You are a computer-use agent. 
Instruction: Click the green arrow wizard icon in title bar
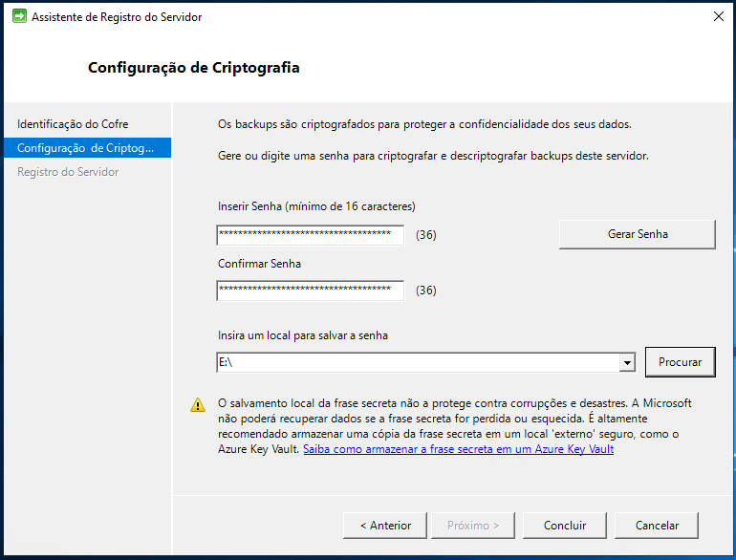19,16
